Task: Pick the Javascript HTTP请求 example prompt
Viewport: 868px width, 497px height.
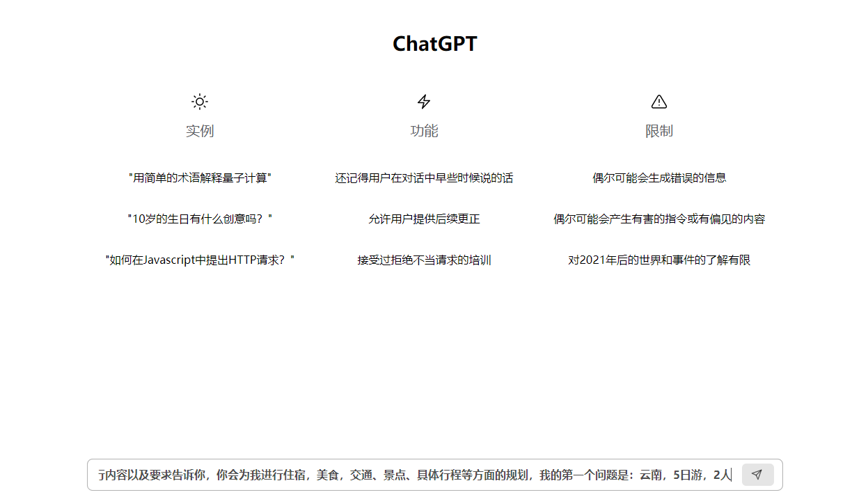Action: click(x=200, y=260)
